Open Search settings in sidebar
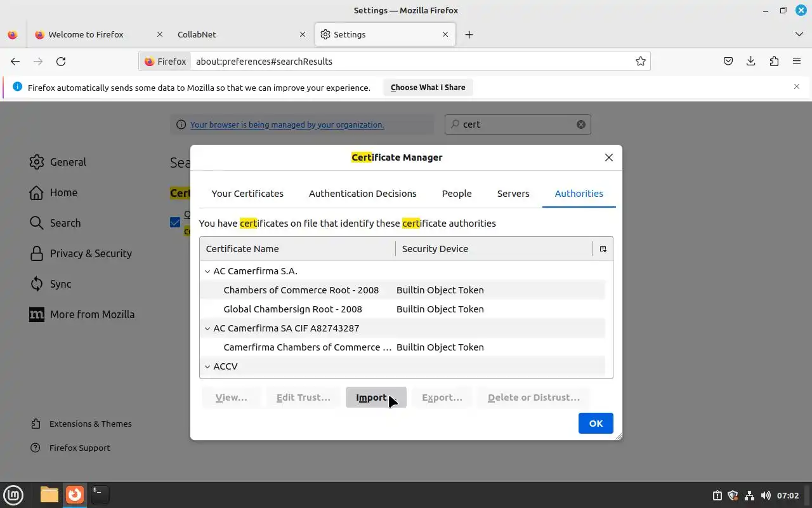The image size is (812, 508). click(x=55, y=223)
